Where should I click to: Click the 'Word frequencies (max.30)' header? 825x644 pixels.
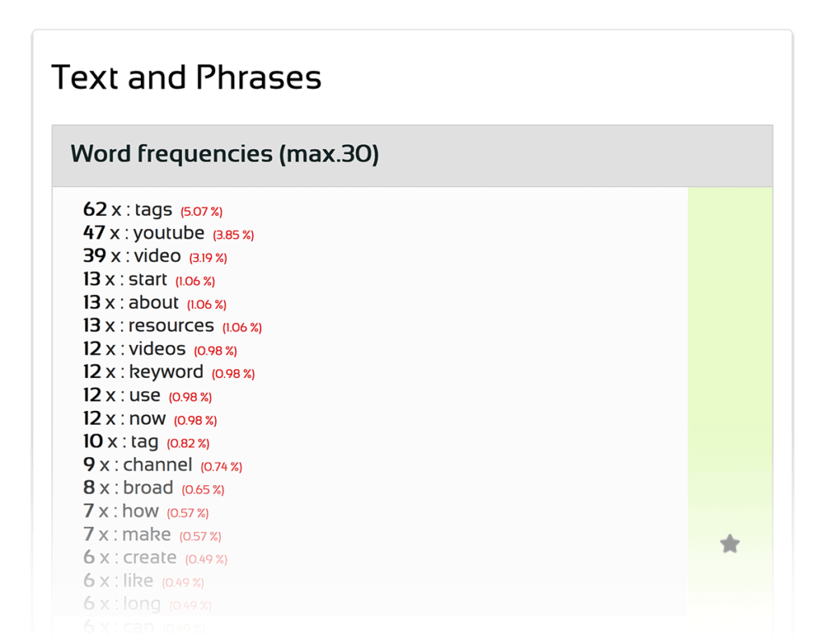pos(225,154)
